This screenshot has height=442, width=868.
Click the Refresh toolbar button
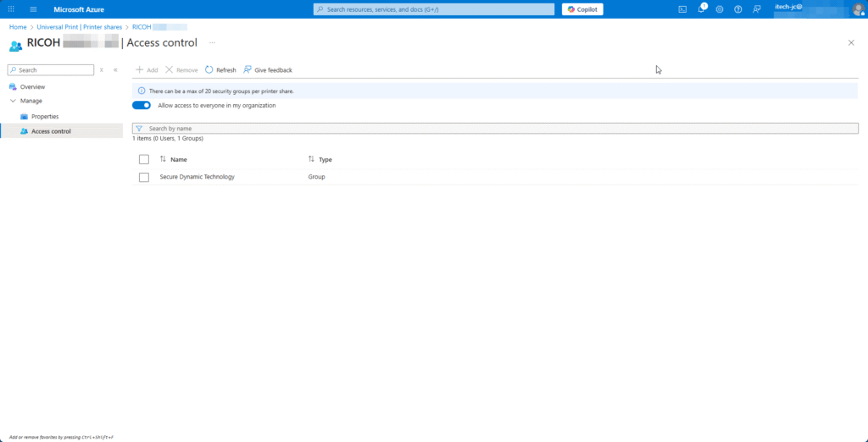pyautogui.click(x=220, y=70)
